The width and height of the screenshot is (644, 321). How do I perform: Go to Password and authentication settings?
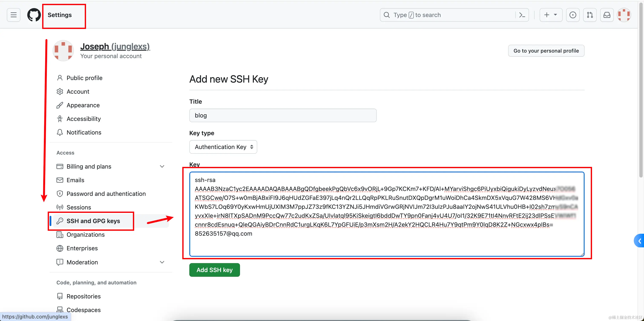[106, 193]
